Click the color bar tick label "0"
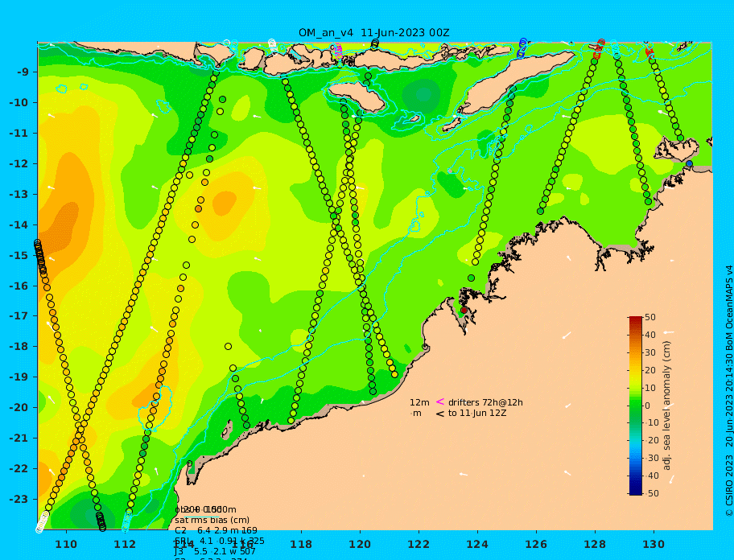This screenshot has height=560, width=734. (x=648, y=406)
